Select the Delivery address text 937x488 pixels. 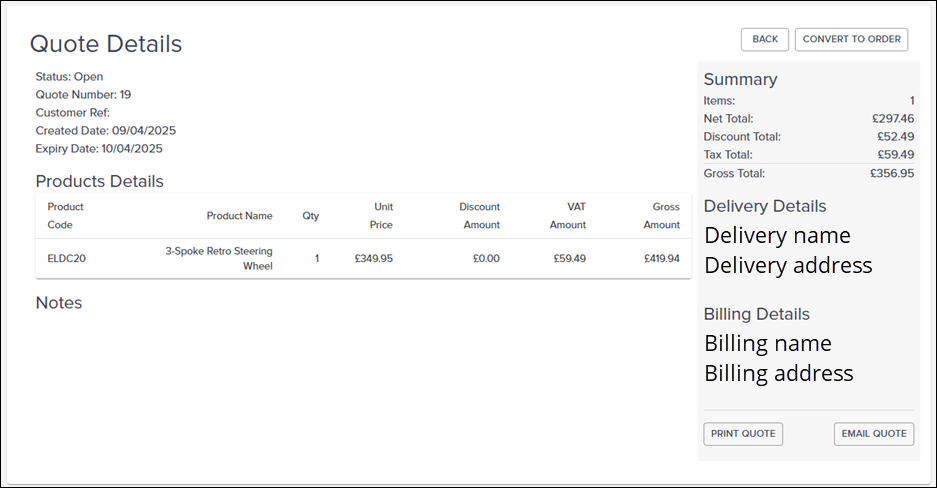pos(788,265)
